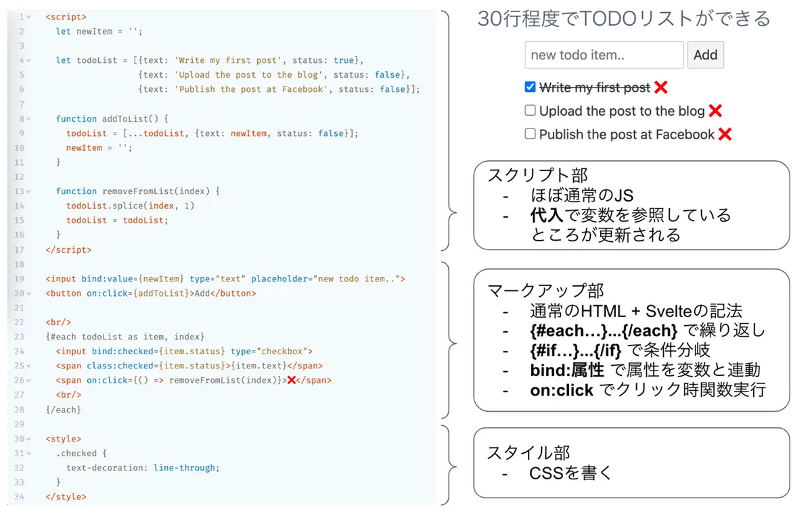Click 'newItem = '';' on line 10
Image resolution: width=812 pixels, height=524 pixels.
click(x=99, y=147)
